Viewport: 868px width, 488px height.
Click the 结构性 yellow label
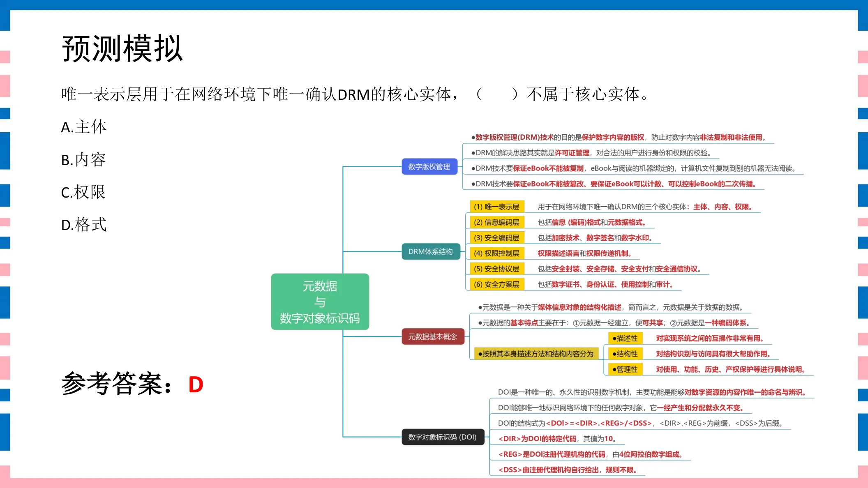(x=625, y=354)
